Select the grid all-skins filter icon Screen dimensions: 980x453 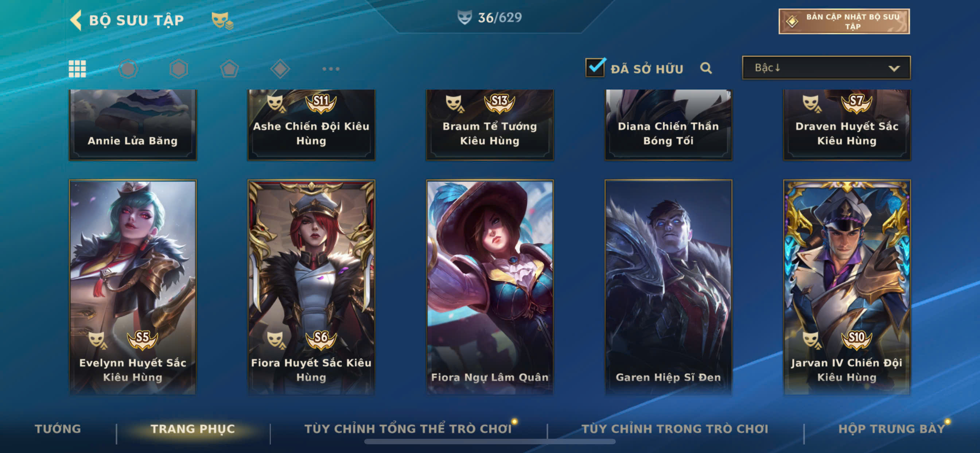point(77,69)
